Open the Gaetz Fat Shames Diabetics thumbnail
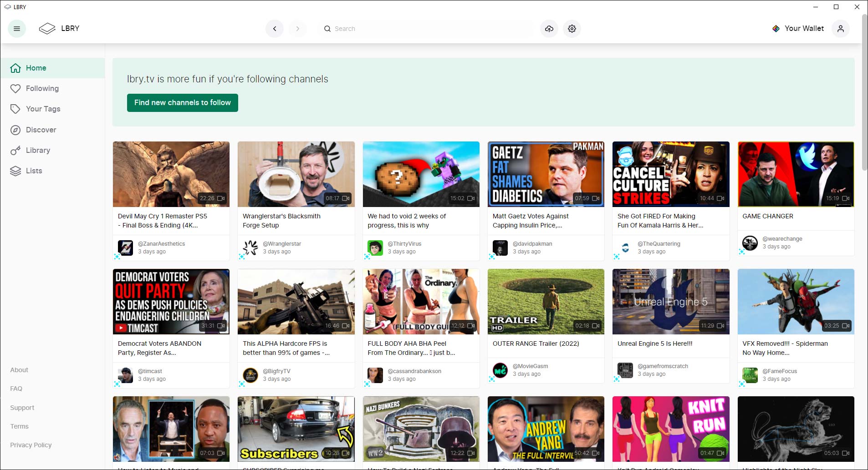Screen dimensions: 868x470 (x=546, y=174)
